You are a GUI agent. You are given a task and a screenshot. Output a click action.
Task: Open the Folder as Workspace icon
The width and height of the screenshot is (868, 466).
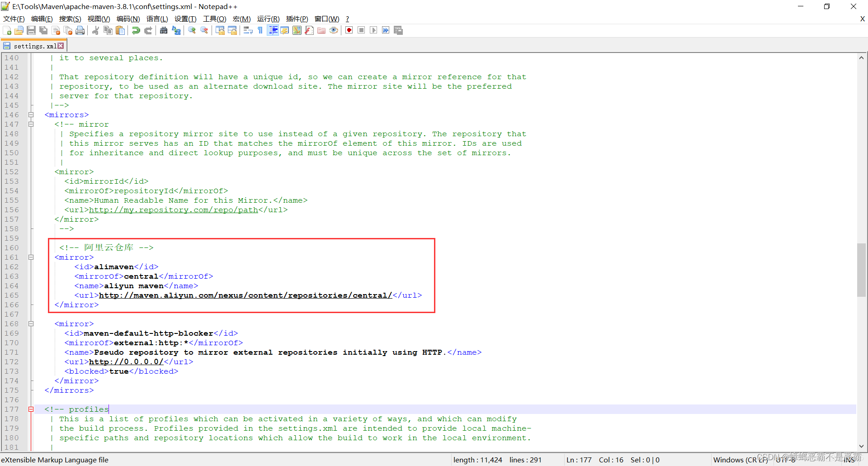point(321,30)
